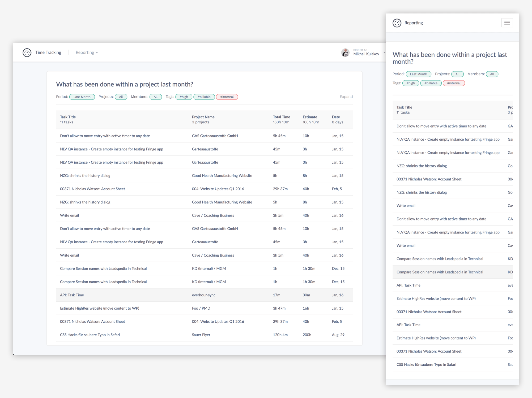
Task: Sort by the Project Name column header
Action: (x=203, y=117)
